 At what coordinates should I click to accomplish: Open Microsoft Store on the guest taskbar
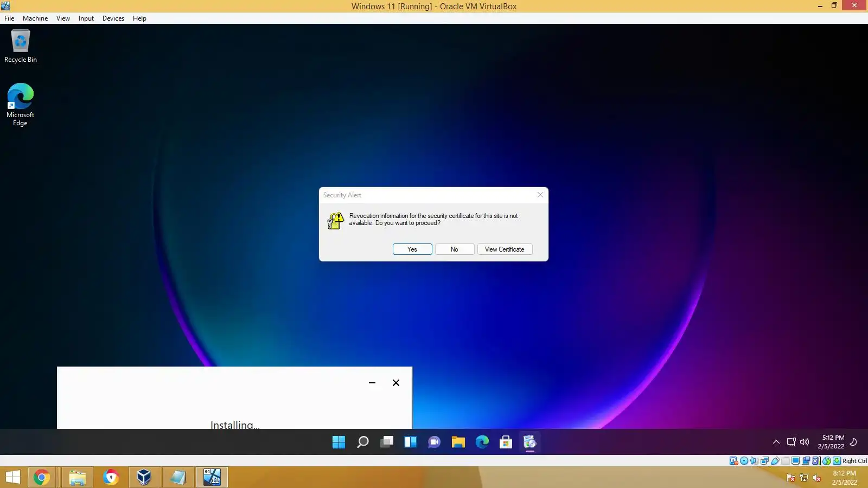tap(506, 442)
